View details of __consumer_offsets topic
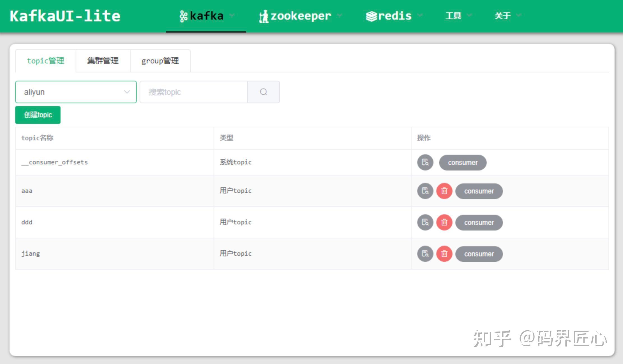This screenshot has height=364, width=623. tap(425, 162)
